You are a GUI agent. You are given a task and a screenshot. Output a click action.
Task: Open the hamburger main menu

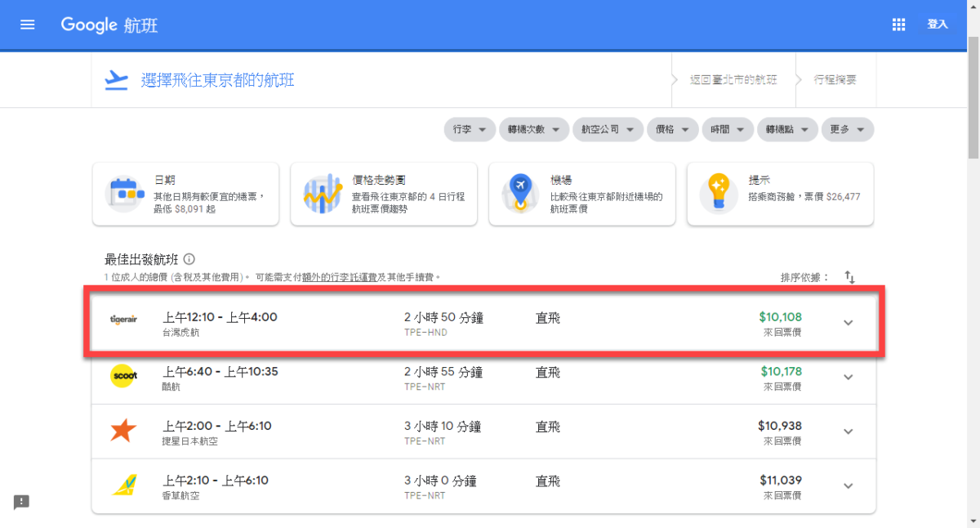(28, 25)
